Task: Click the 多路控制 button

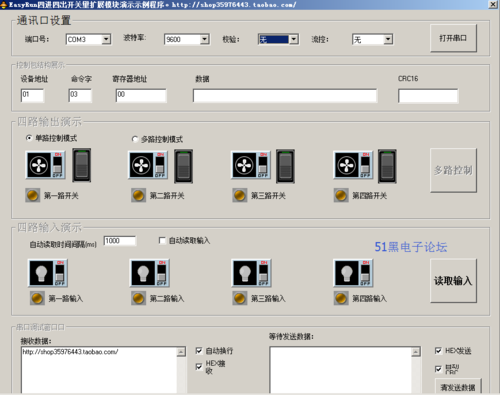Action: point(453,170)
